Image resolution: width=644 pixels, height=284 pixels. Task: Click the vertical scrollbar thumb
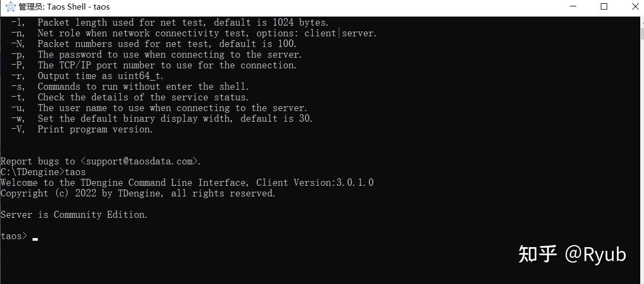click(642, 33)
